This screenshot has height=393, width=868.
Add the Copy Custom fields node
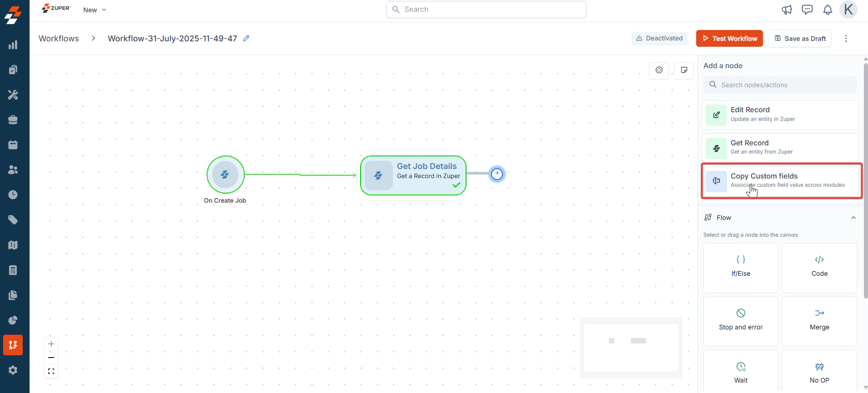[x=782, y=181]
